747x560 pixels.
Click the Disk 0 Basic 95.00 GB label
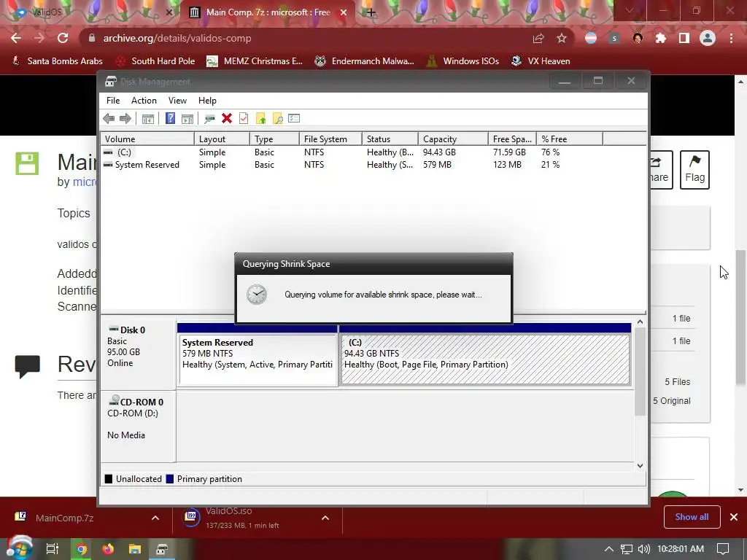137,352
